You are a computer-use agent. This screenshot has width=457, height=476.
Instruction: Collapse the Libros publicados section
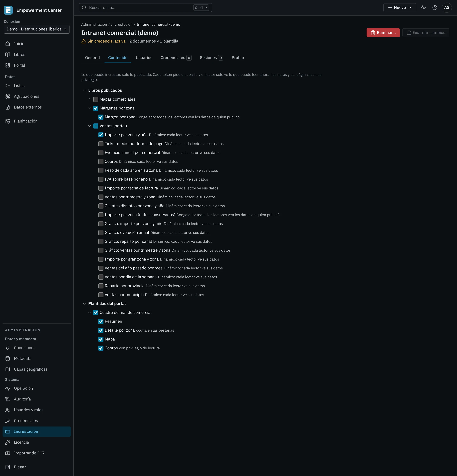pyautogui.click(x=85, y=90)
